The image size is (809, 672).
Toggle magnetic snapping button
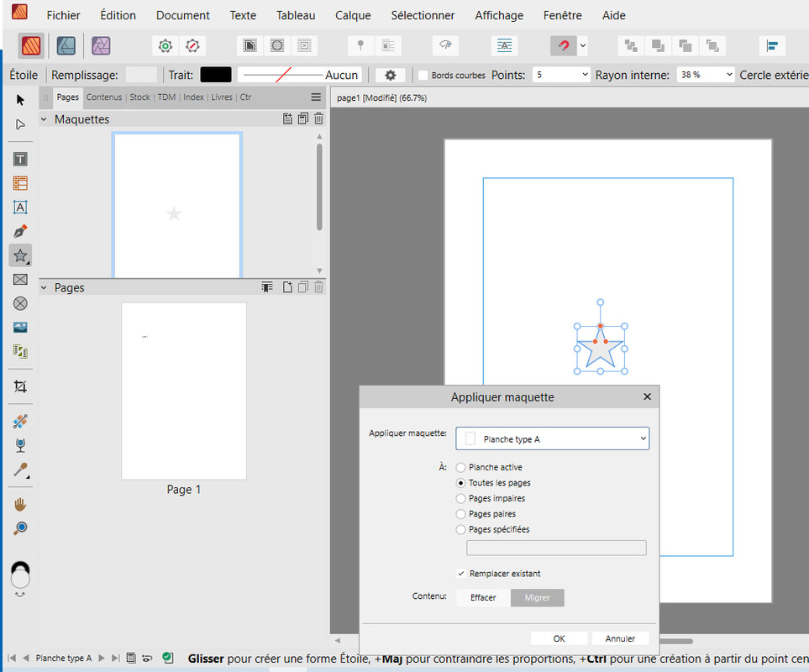tap(564, 45)
